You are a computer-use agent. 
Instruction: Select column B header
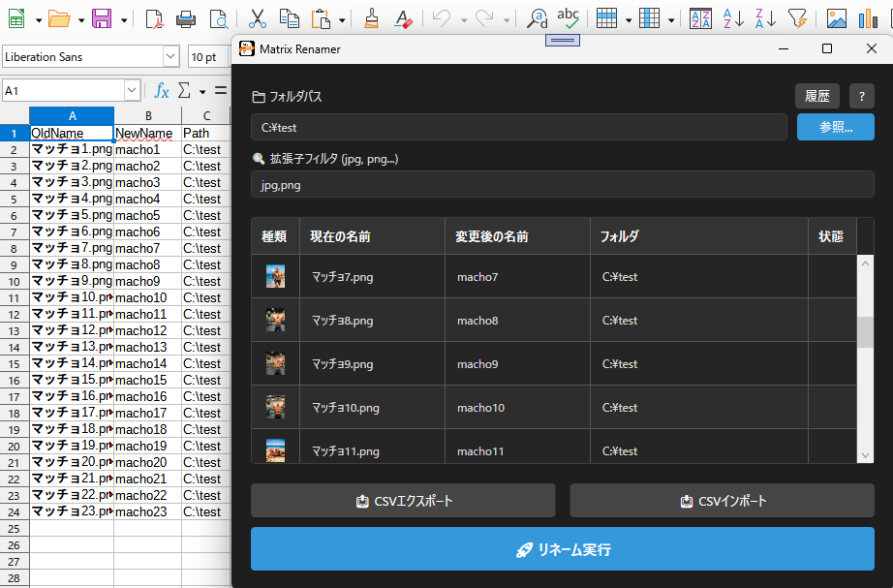pos(148,115)
